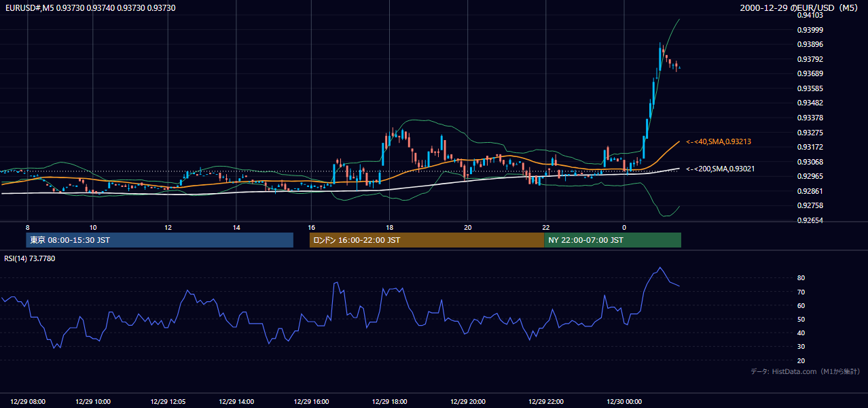Click price axis value 0.93068
868x408 pixels.
pos(810,162)
